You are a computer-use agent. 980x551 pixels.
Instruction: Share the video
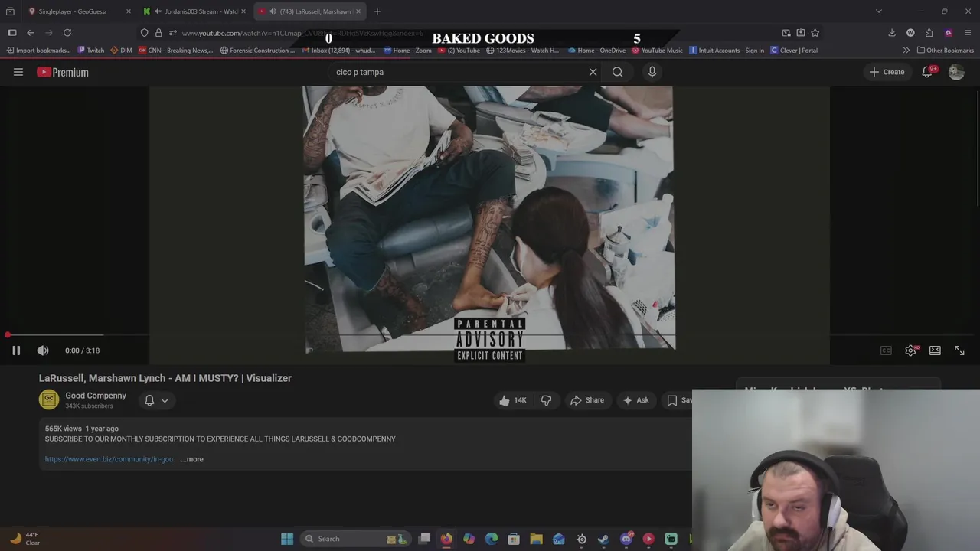(x=586, y=400)
